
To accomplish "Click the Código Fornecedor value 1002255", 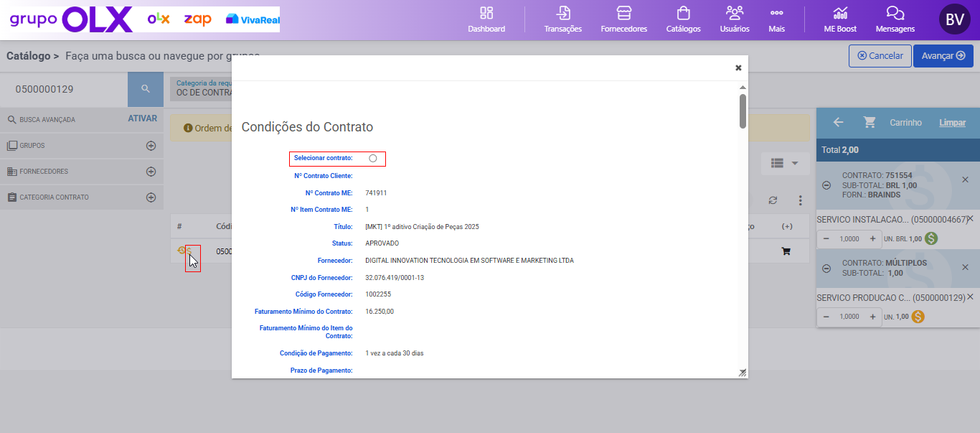I will tap(378, 294).
